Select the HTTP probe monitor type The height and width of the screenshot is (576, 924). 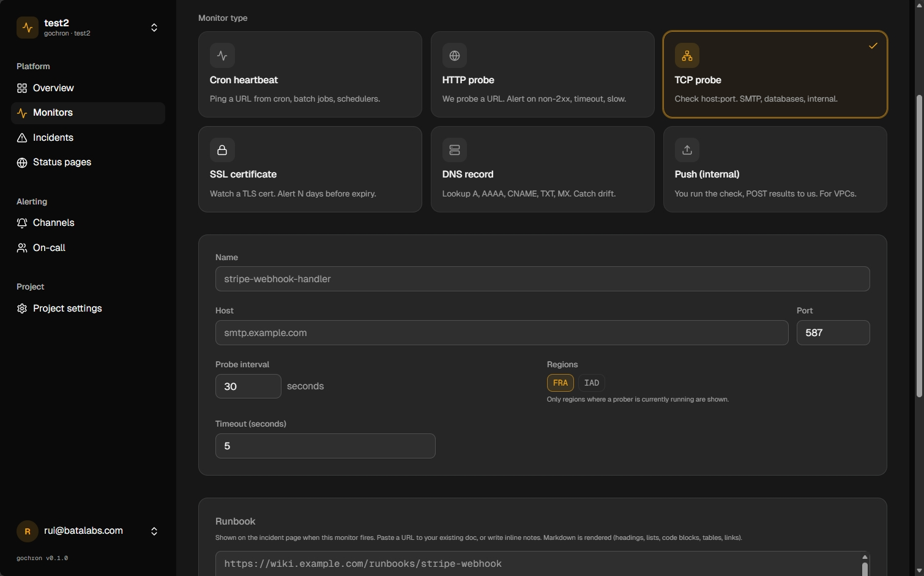543,74
